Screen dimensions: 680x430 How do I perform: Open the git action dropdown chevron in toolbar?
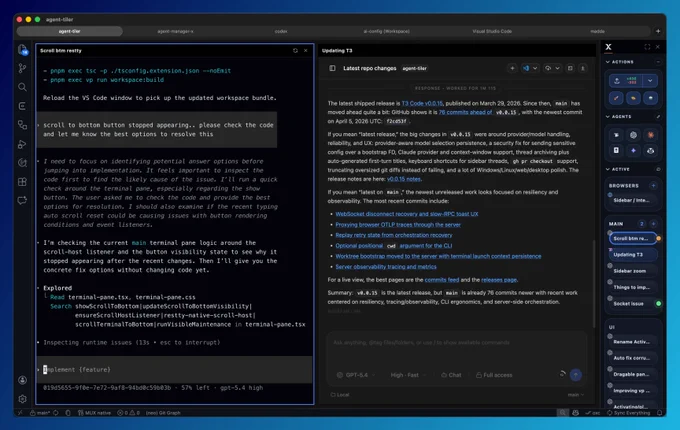point(557,68)
